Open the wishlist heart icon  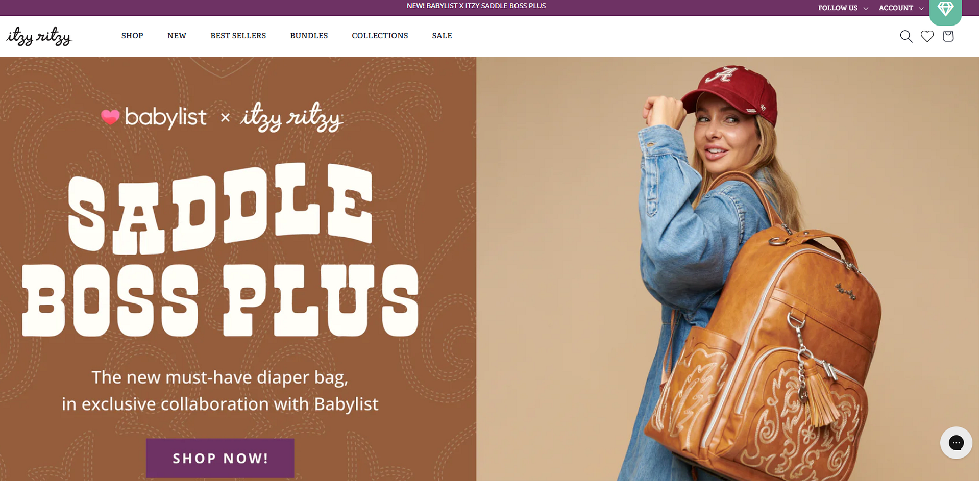click(x=927, y=36)
